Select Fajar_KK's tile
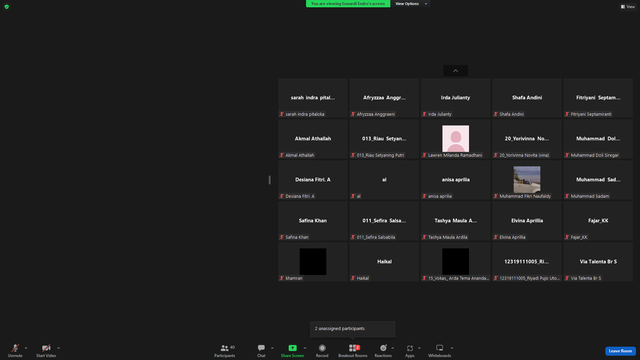 pyautogui.click(x=598, y=221)
